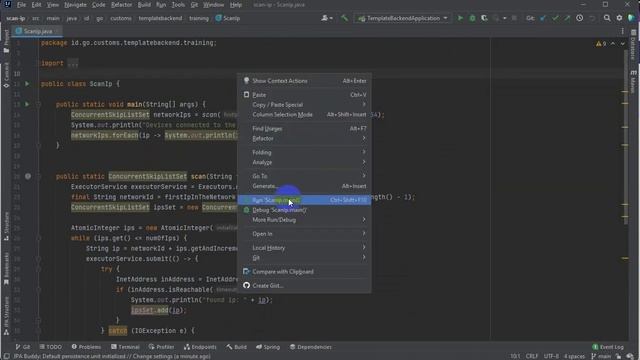Expand the Git submenu in context menu
640x360 pixels.
point(304,258)
